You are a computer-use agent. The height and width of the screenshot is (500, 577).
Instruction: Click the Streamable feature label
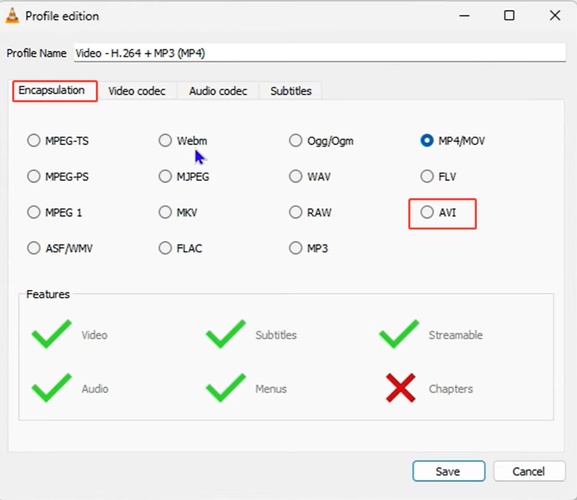(x=456, y=335)
